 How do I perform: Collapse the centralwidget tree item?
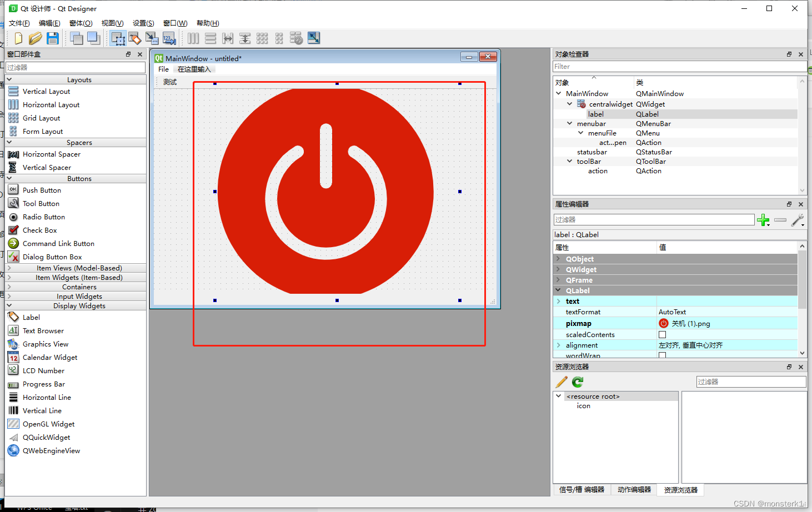point(569,104)
